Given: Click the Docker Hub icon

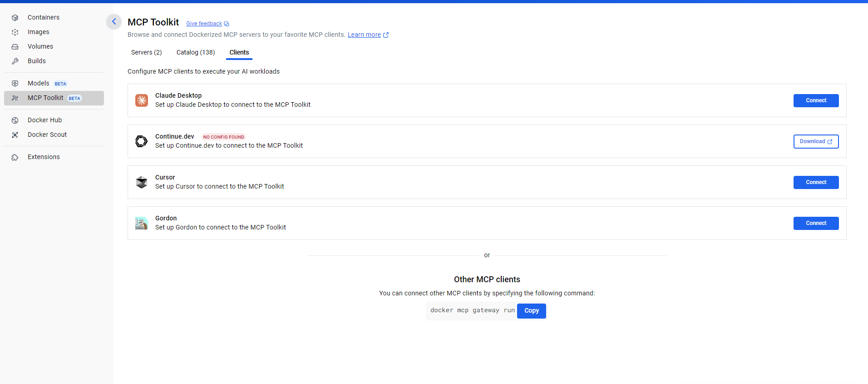Looking at the screenshot, I should [x=15, y=120].
